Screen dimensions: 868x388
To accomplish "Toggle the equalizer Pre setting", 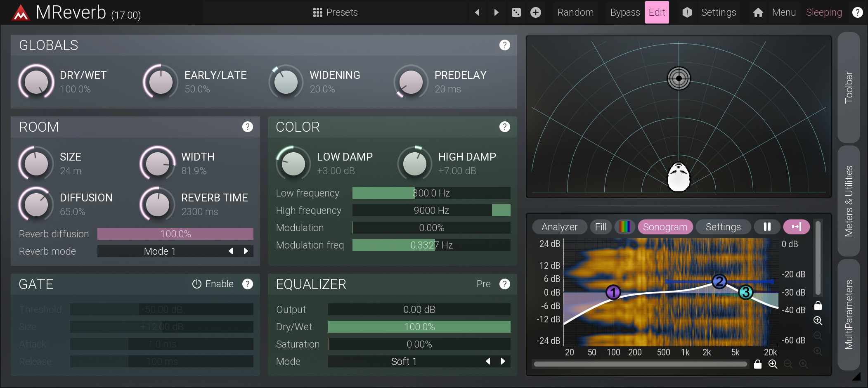I will (483, 284).
